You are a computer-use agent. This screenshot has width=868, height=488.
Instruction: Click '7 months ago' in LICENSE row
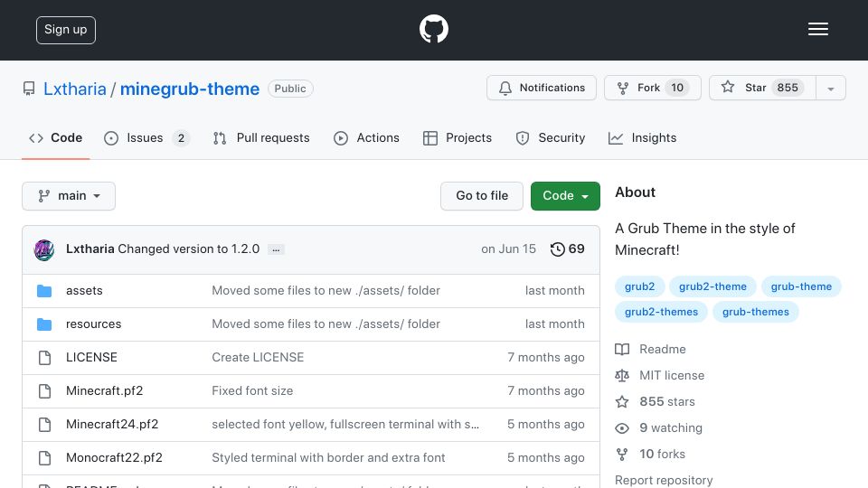tap(546, 358)
